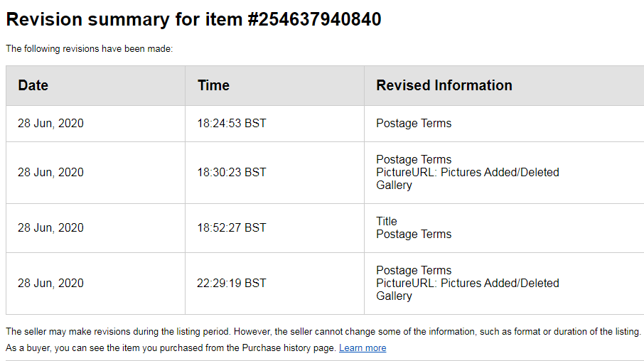
Task: Click the date in the 18:52:27 row
Action: [50, 228]
